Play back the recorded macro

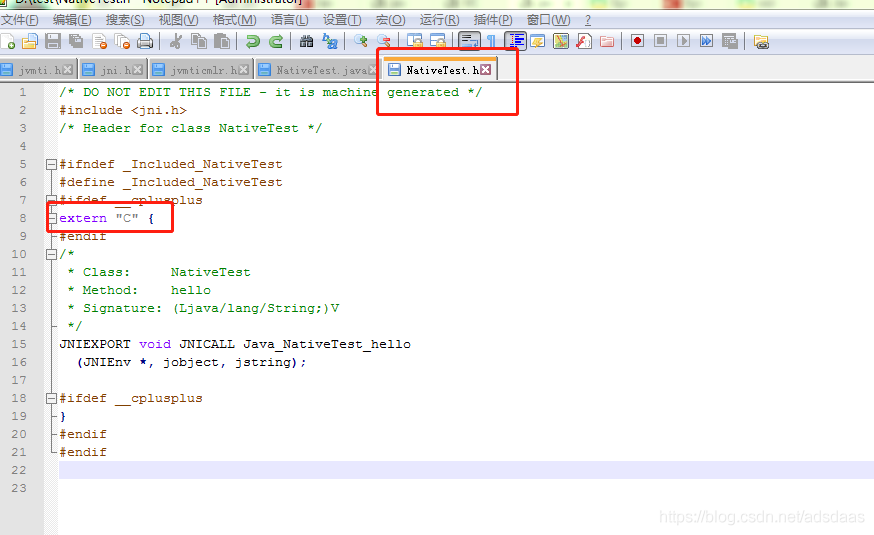pyautogui.click(x=683, y=41)
